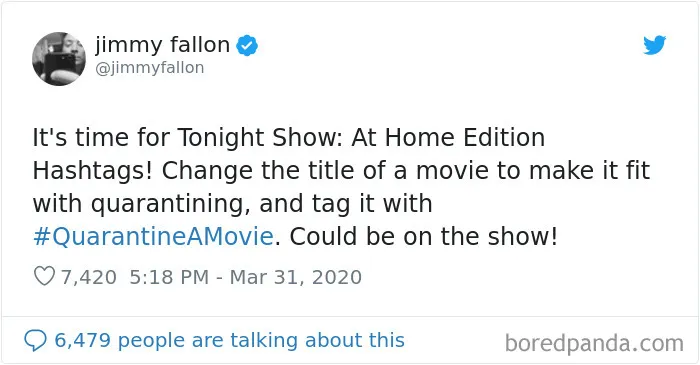Open the @jimmyfallon handle link
This screenshot has width=700, height=365.
150,68
